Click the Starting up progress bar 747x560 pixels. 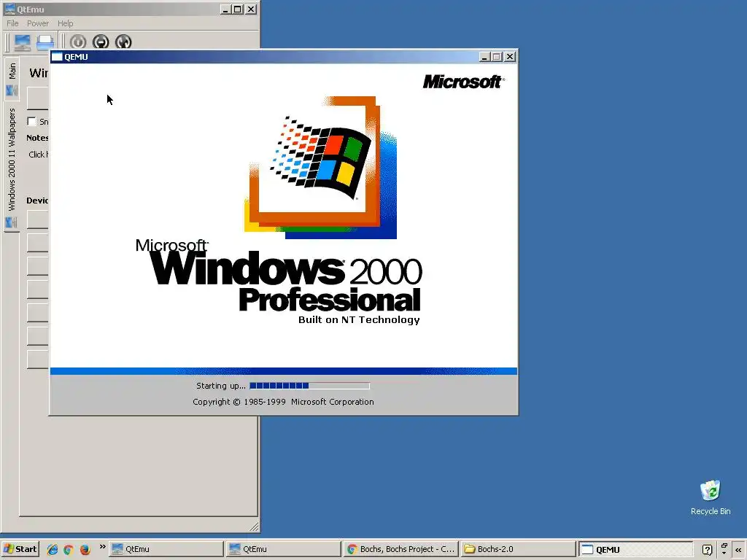(309, 386)
